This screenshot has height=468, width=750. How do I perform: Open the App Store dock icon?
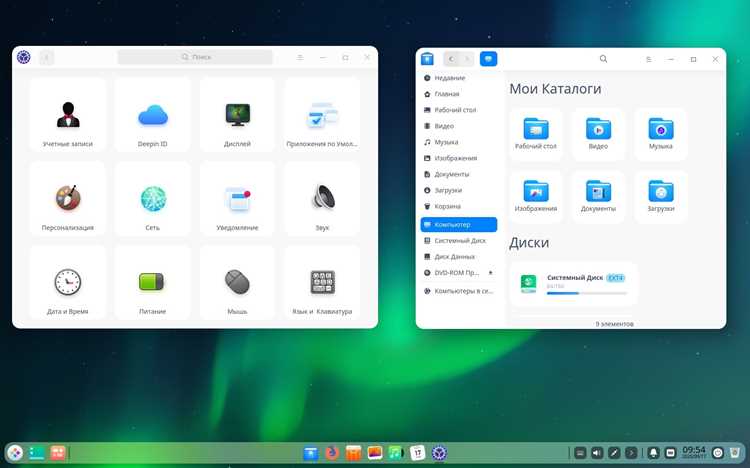[353, 452]
